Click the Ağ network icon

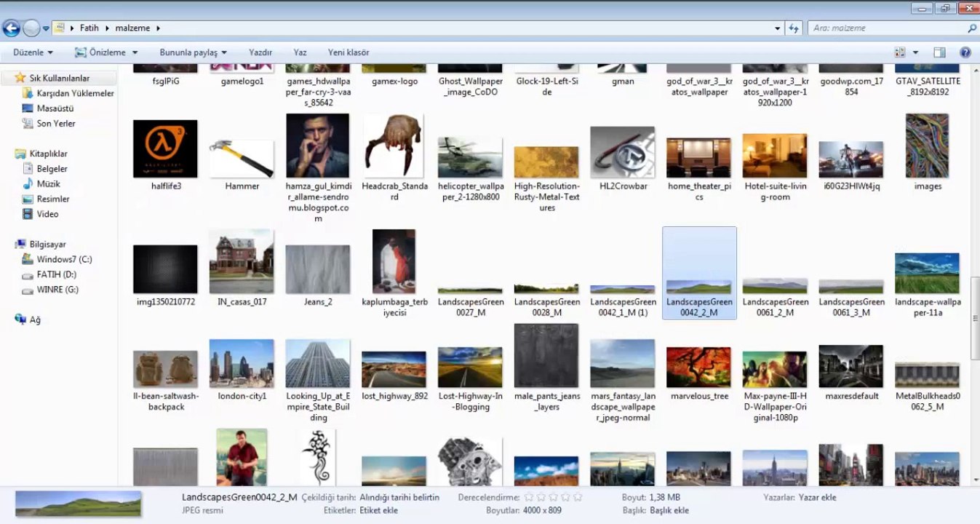click(x=28, y=319)
